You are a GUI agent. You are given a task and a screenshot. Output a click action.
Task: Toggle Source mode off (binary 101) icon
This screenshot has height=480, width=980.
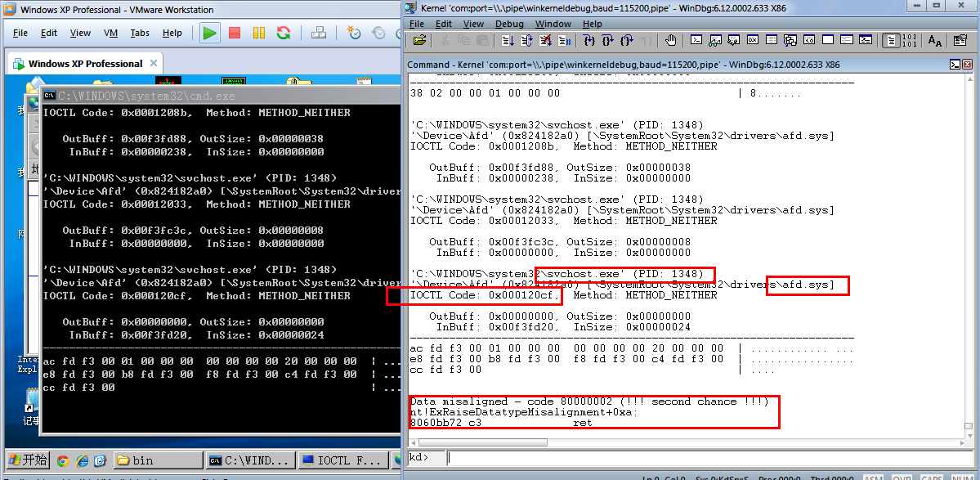(910, 41)
